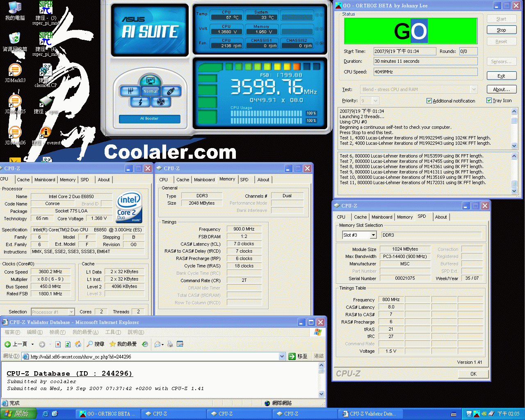Viewport: 525px width, 420px height.
Task: Click the IE Go button 移至
Action: (x=298, y=356)
